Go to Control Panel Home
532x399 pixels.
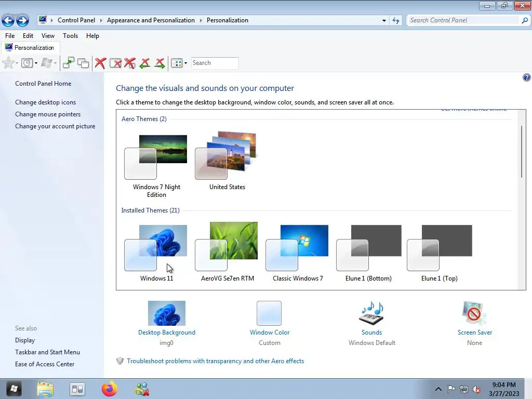[43, 84]
